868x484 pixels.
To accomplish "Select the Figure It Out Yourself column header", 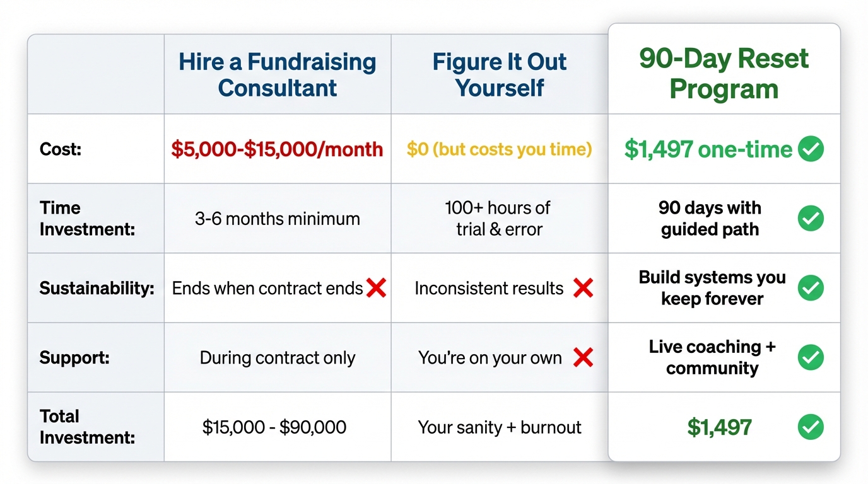I will [500, 75].
